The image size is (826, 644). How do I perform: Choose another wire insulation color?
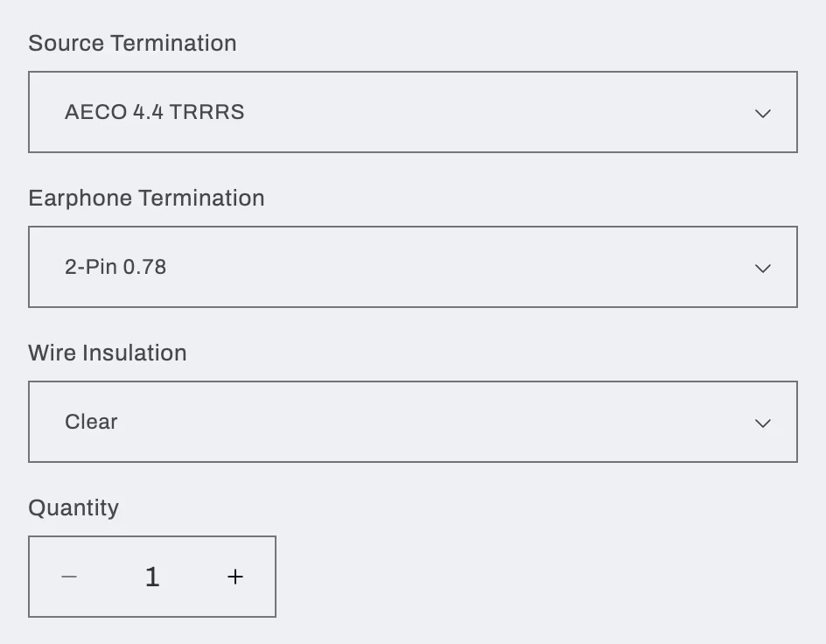(x=412, y=422)
